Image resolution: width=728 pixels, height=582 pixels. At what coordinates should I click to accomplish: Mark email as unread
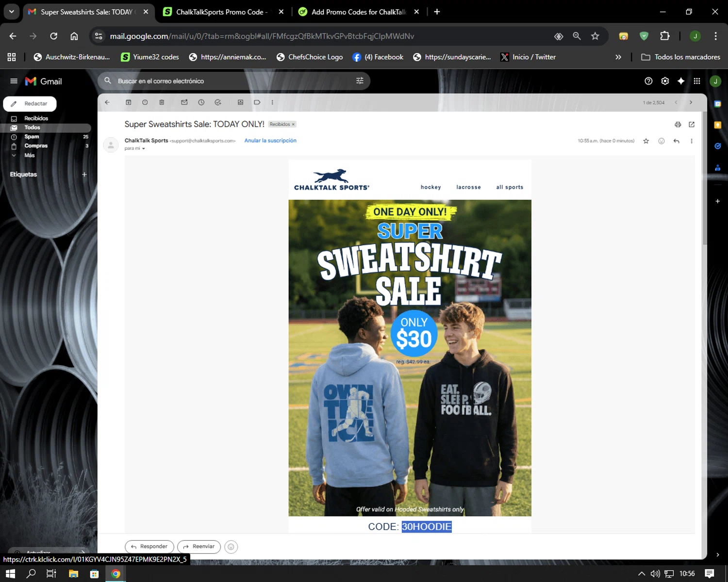[x=184, y=102]
